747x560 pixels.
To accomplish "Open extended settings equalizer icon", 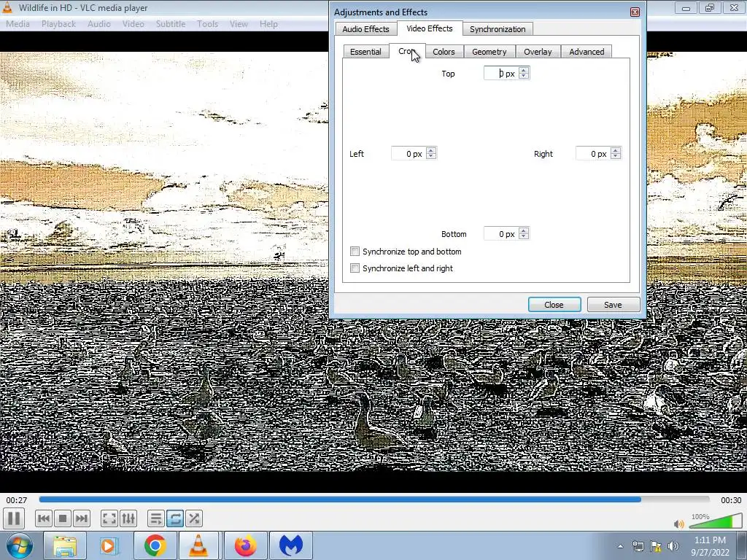I will click(x=128, y=518).
